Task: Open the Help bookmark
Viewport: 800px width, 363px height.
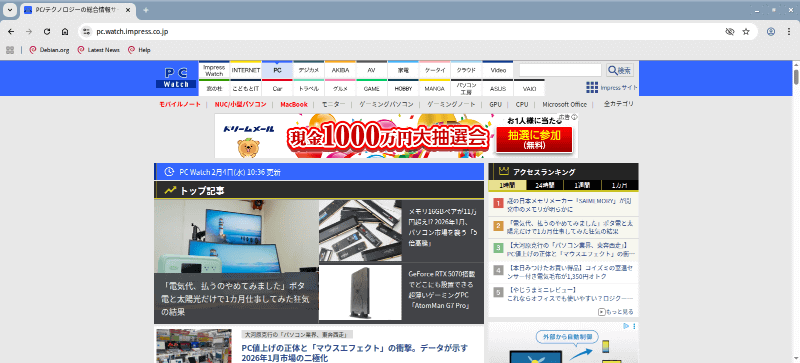Action: tap(139, 50)
